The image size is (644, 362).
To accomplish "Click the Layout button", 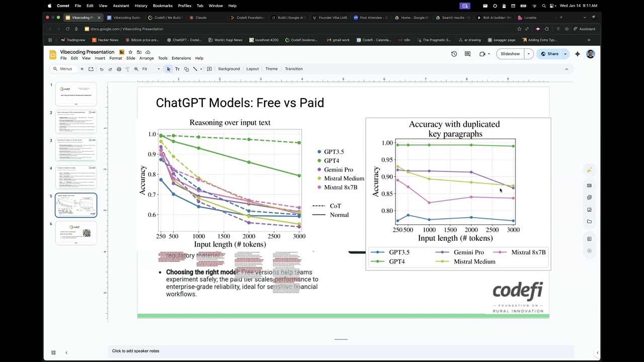I will 253,69.
